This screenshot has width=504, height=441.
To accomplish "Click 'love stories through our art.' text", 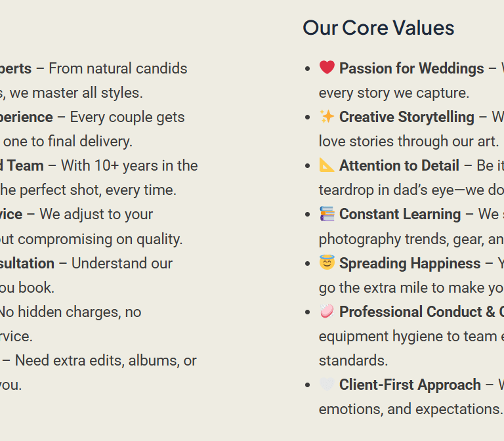I will [409, 142].
